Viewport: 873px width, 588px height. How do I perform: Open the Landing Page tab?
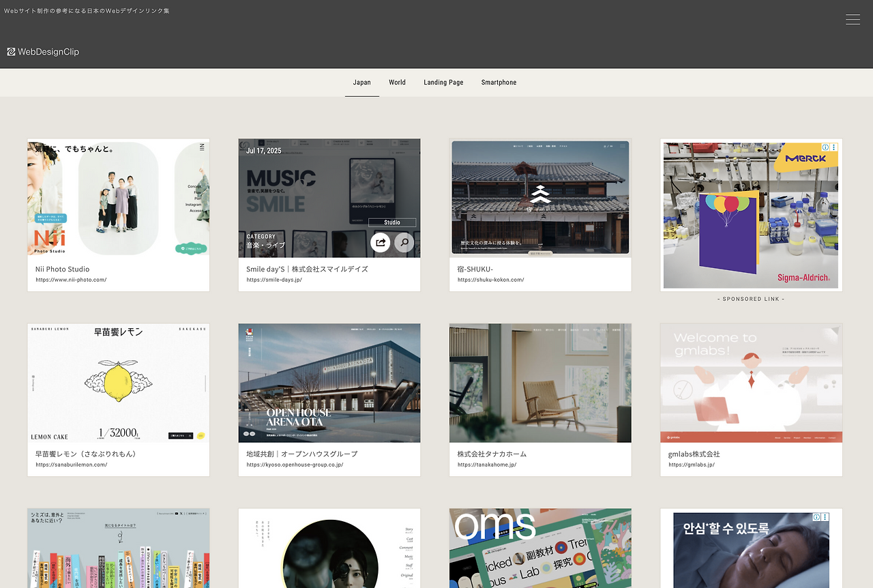coord(443,83)
